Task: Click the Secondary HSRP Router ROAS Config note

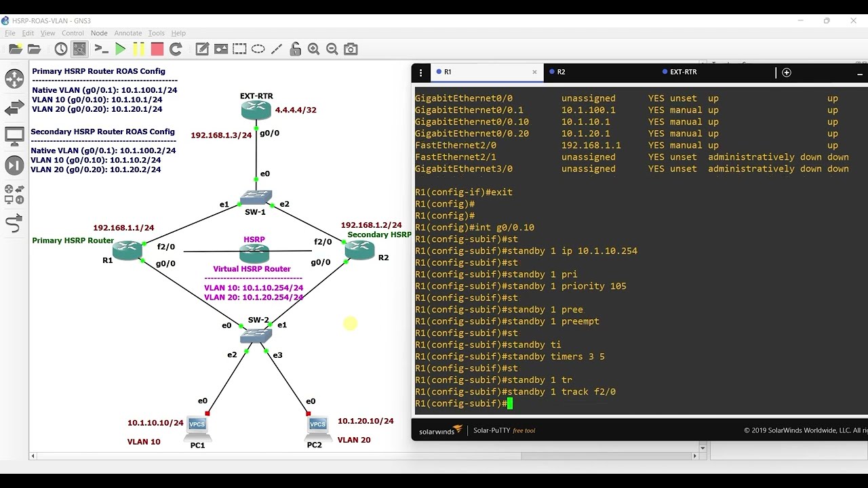Action: 102,131
